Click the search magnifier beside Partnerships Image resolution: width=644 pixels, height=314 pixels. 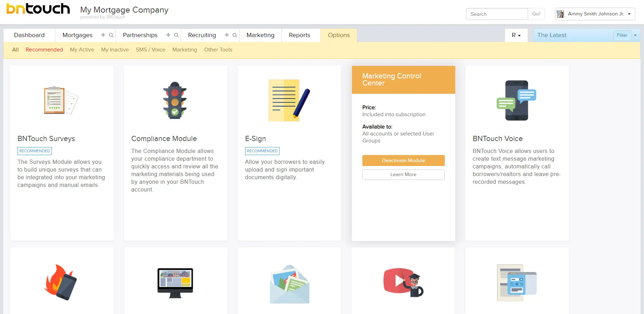pyautogui.click(x=176, y=35)
